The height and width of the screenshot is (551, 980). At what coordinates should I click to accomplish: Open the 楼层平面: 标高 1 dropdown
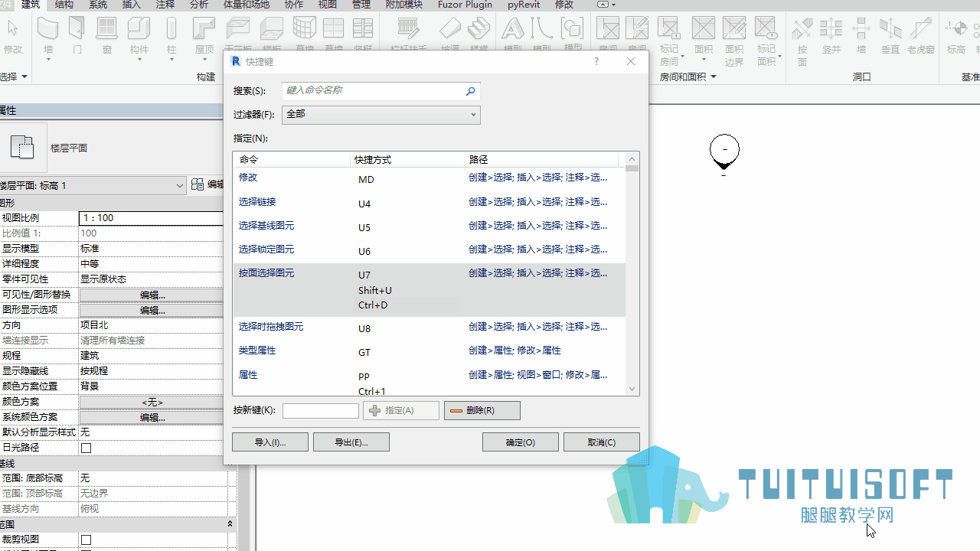pyautogui.click(x=92, y=185)
